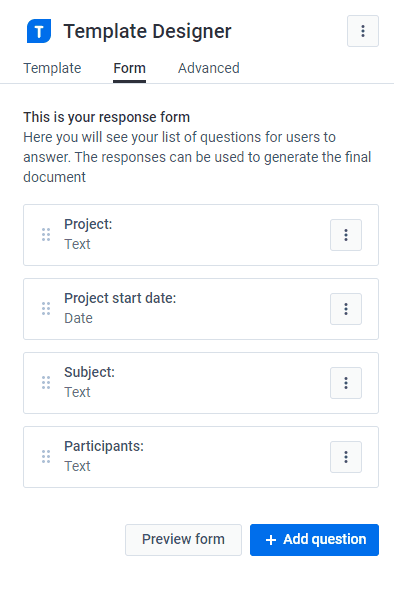Select the Project text question card

coord(201,235)
